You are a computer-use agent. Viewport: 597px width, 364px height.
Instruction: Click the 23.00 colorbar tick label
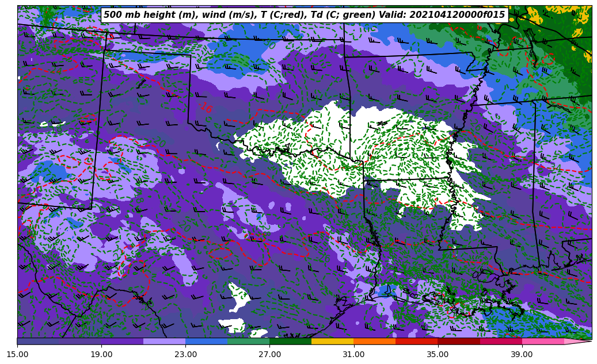click(185, 354)
